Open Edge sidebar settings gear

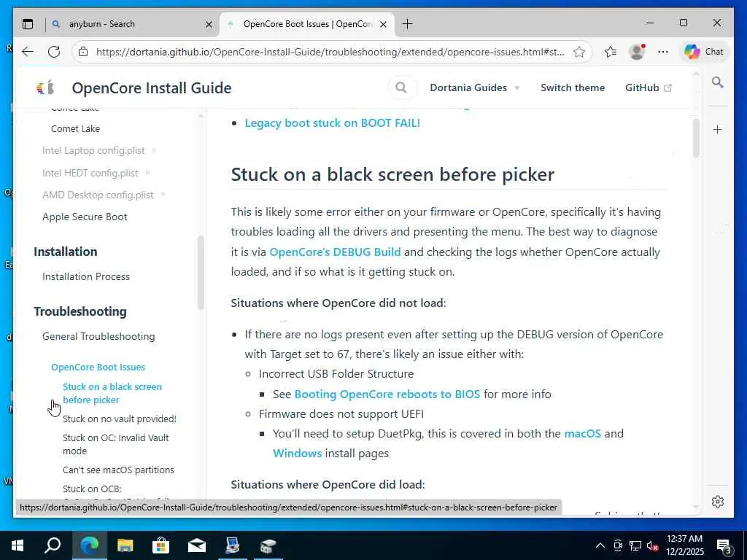pyautogui.click(x=718, y=502)
